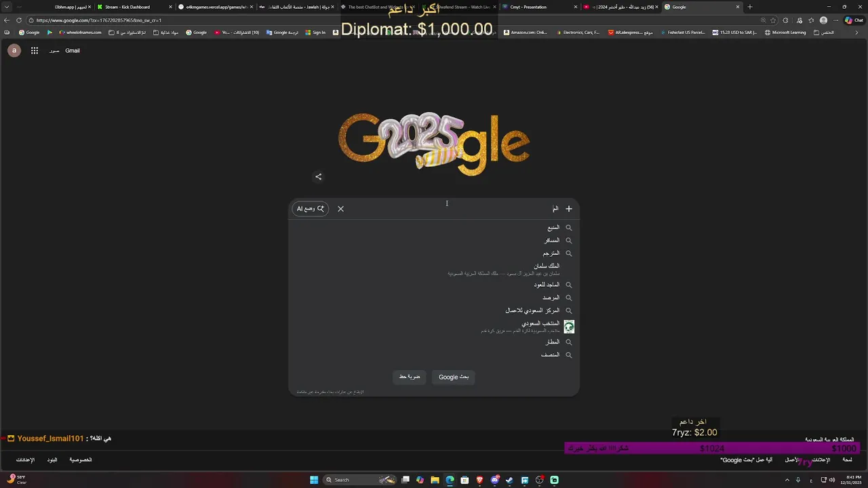Open الخصوصية privacy footer link

81,460
